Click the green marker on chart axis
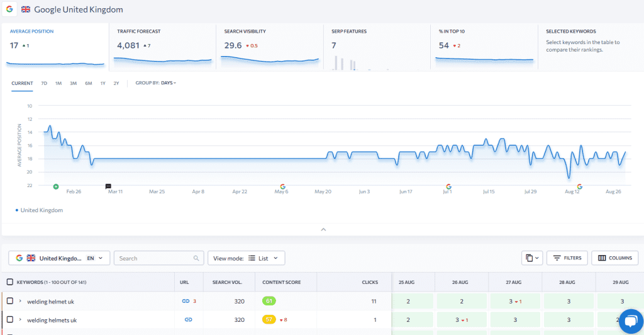The width and height of the screenshot is (644, 335). coord(56,186)
